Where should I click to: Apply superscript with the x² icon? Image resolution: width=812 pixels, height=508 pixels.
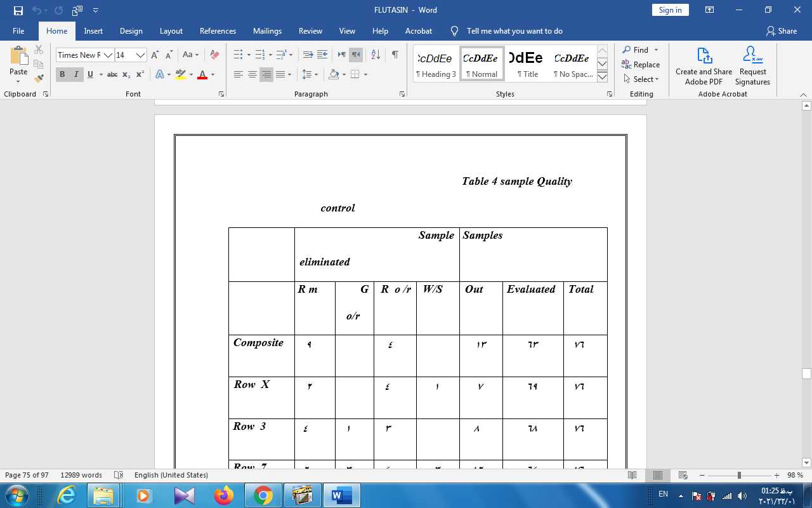click(x=140, y=75)
